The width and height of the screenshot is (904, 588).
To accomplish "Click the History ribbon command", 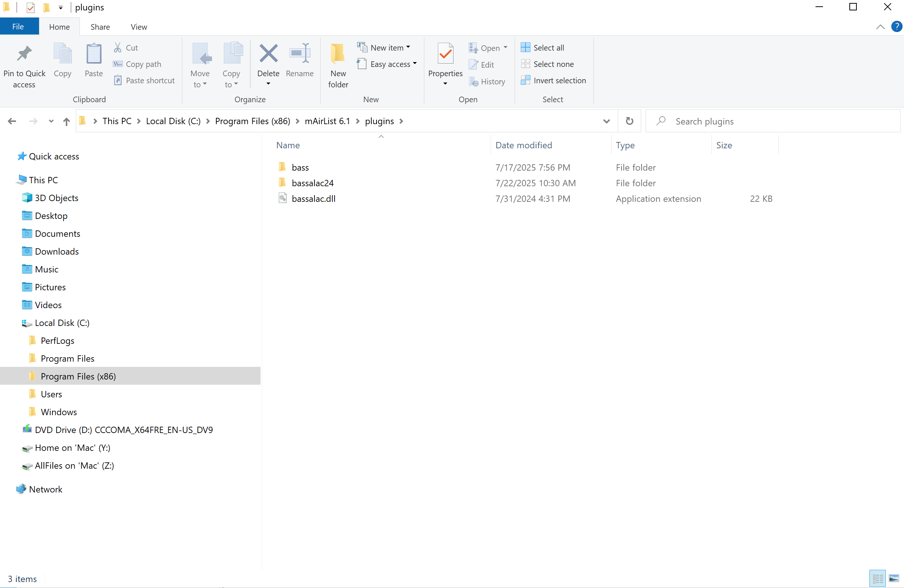I will [x=487, y=81].
